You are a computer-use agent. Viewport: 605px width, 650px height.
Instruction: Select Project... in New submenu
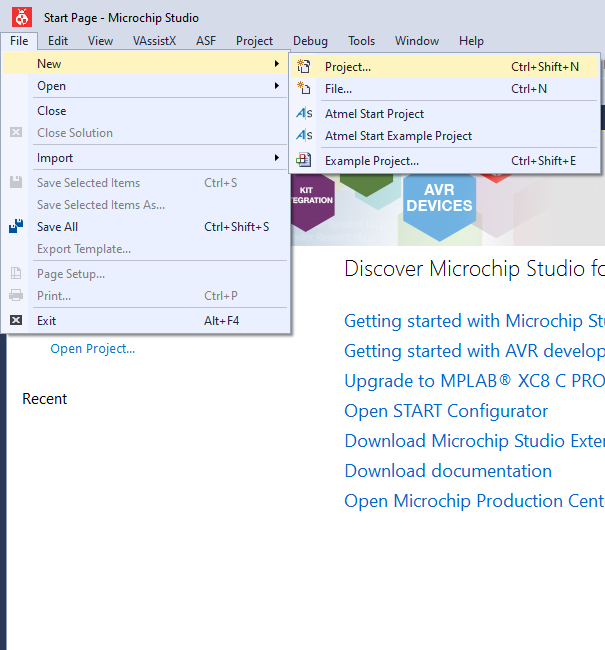click(445, 66)
